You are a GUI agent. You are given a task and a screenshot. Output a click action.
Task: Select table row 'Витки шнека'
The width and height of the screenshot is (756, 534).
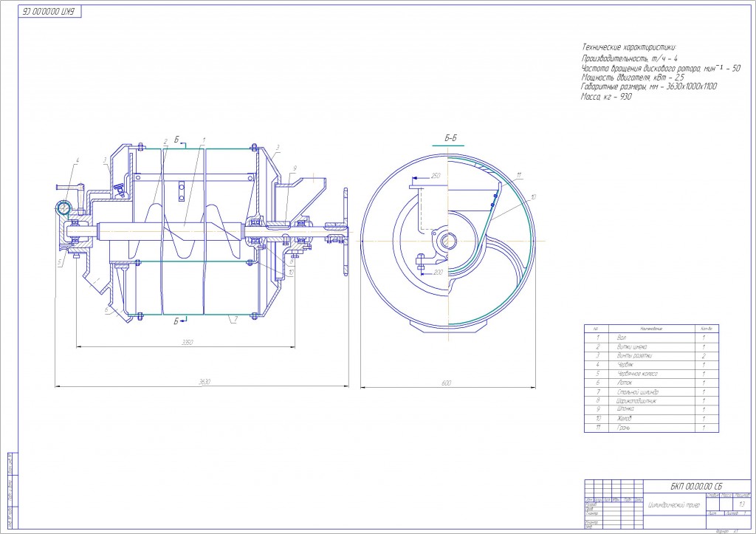pyautogui.click(x=651, y=346)
